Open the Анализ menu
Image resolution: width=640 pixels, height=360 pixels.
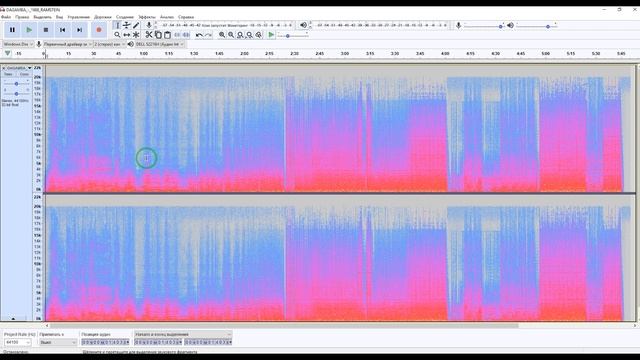tap(167, 17)
